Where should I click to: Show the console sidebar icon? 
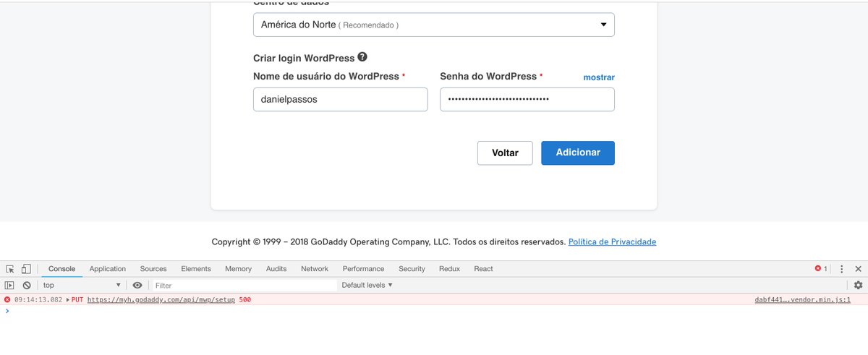coord(9,286)
